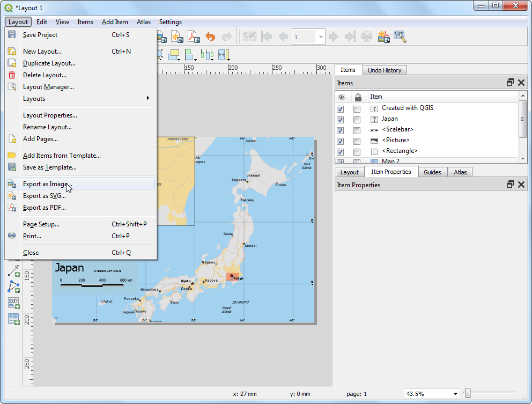Select the Add Attribute Table tool
Image resolution: width=532 pixels, height=404 pixels.
(x=13, y=319)
